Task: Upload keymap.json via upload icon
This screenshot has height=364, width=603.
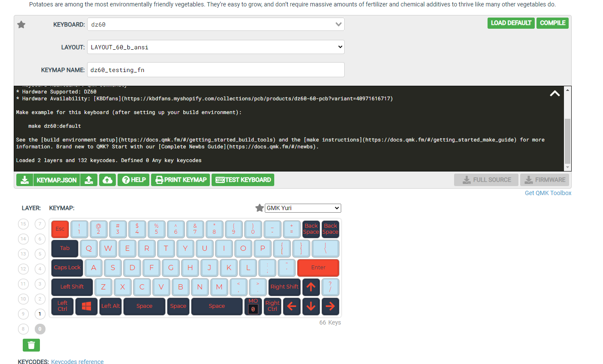Action: click(89, 180)
